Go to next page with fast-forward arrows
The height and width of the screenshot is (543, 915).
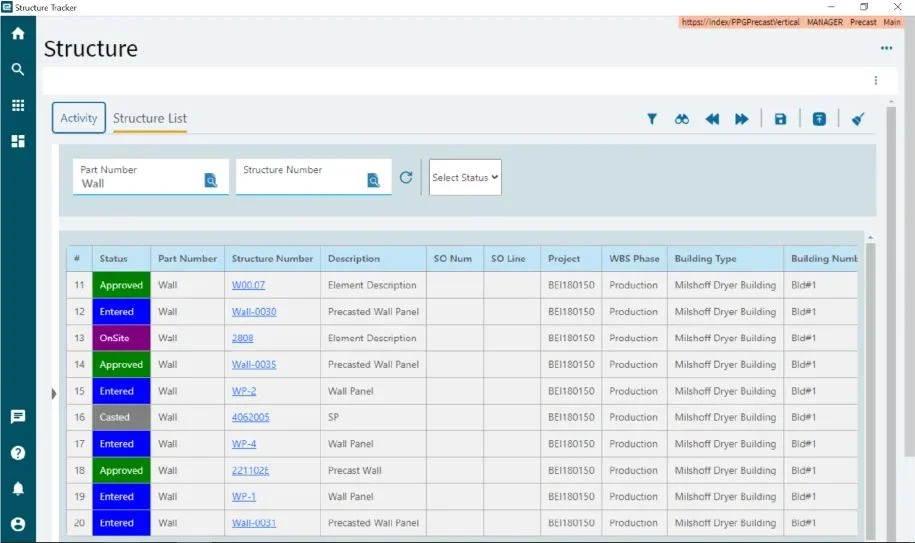(x=742, y=119)
